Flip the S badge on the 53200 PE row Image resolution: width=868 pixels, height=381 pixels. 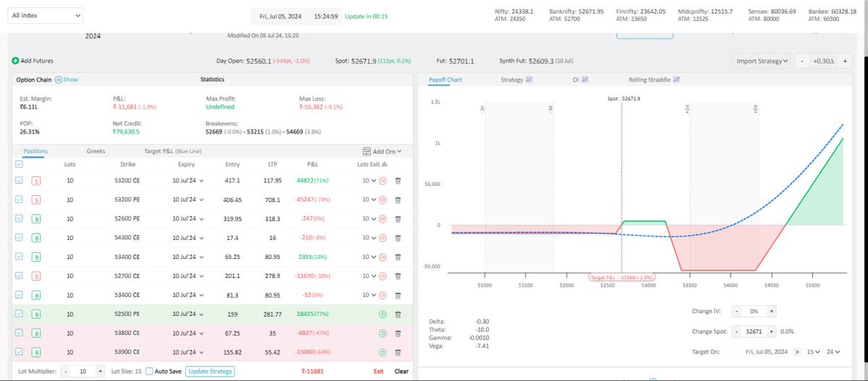pyautogui.click(x=35, y=200)
